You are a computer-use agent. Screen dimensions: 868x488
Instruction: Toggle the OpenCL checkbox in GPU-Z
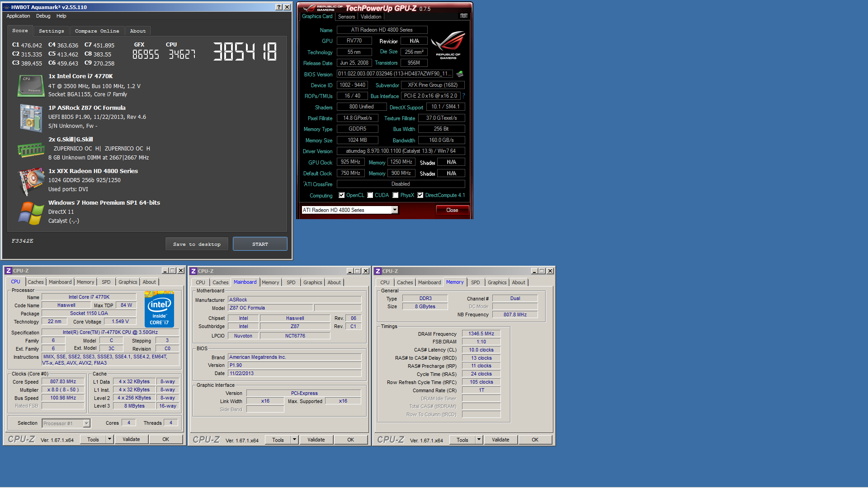342,195
